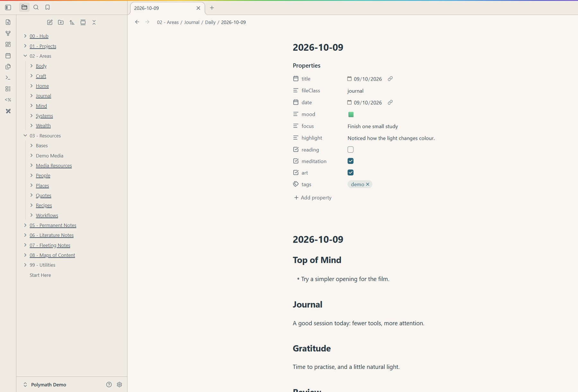This screenshot has width=578, height=392.
Task: Edit the focus property value
Action: point(372,126)
